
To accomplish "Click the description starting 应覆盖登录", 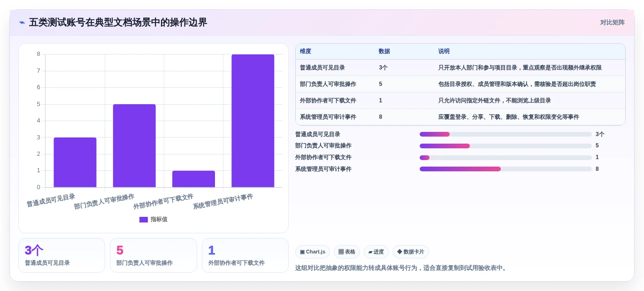I will tap(509, 117).
